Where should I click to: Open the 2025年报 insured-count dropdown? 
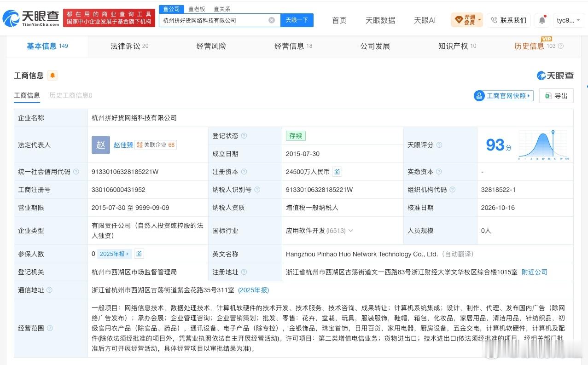point(115,254)
